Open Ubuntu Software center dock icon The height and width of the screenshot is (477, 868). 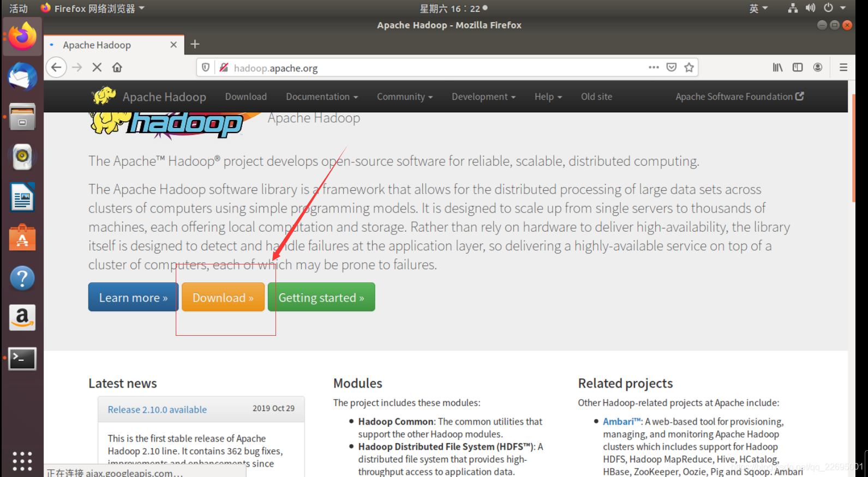click(x=22, y=238)
